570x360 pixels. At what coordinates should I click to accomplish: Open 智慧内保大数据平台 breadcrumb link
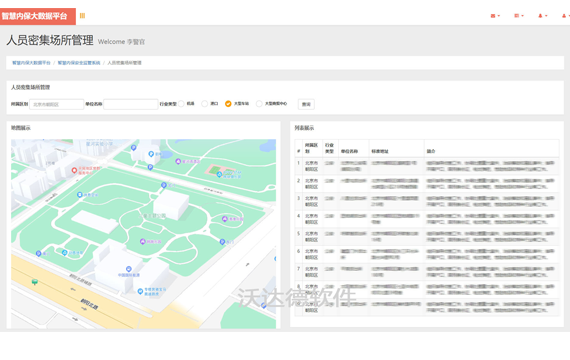pyautogui.click(x=31, y=63)
